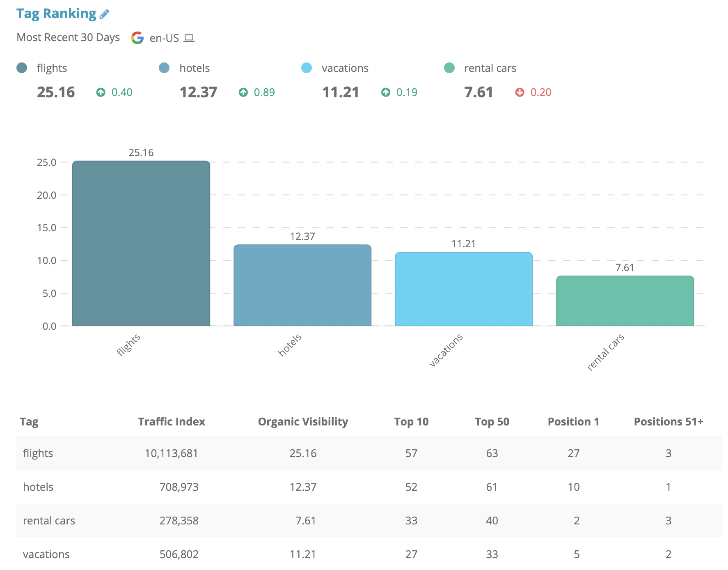Screen dimensions: 728x570
Task: Click the flights tag in table row
Action: [x=38, y=453]
